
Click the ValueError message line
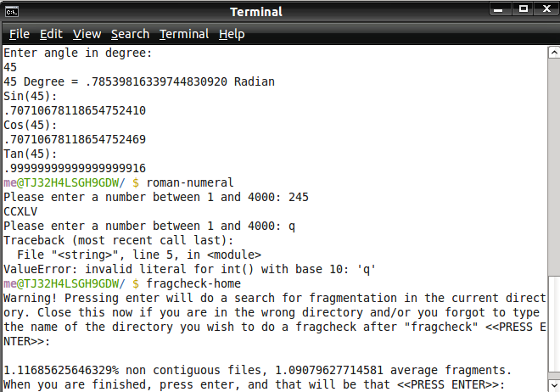(189, 269)
